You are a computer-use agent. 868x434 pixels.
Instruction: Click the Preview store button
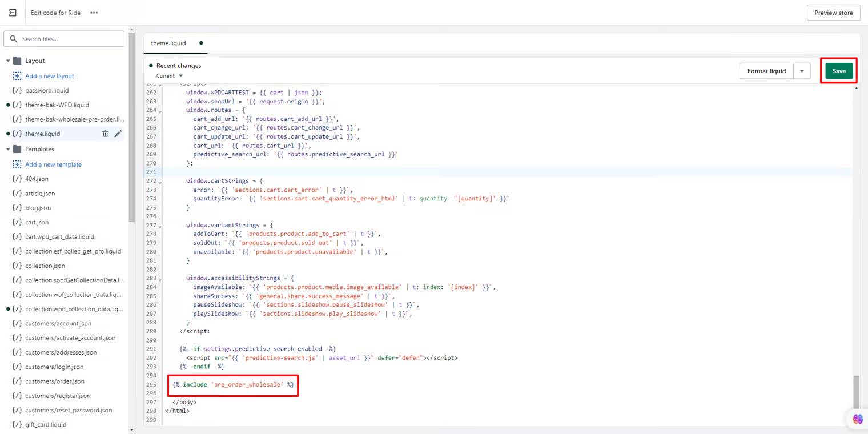(x=833, y=13)
